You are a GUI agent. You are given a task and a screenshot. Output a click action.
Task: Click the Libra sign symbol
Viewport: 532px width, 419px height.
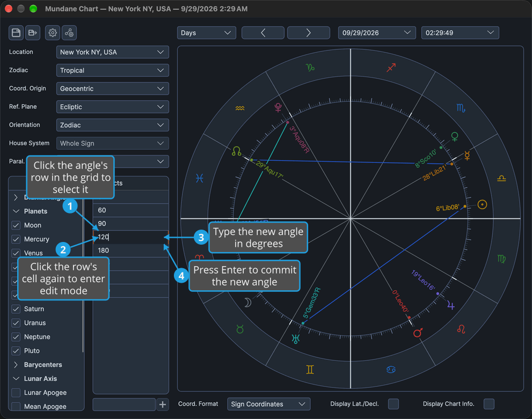coord(501,178)
